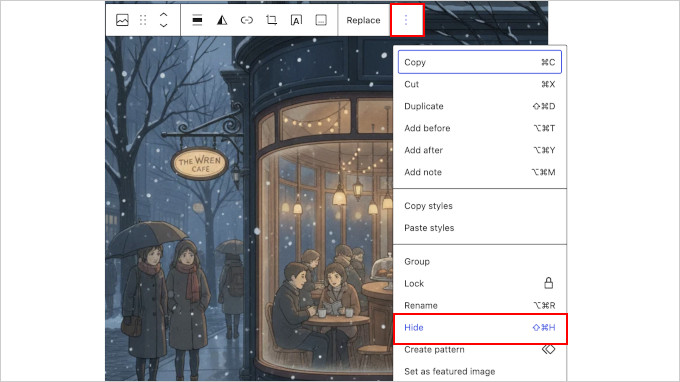The image size is (680, 382).
Task: Select the Crop image tool
Action: [271, 20]
